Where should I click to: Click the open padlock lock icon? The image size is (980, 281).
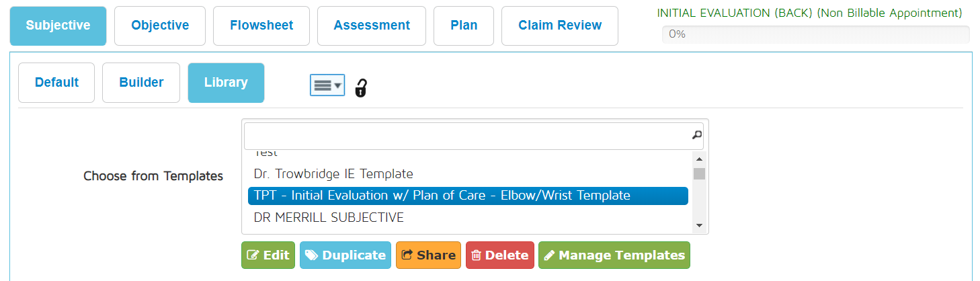[x=361, y=87]
